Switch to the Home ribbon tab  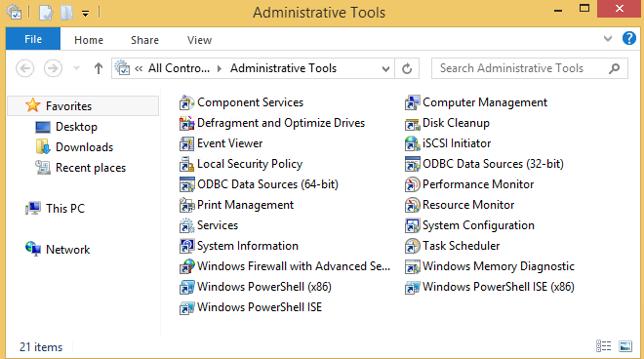(89, 40)
